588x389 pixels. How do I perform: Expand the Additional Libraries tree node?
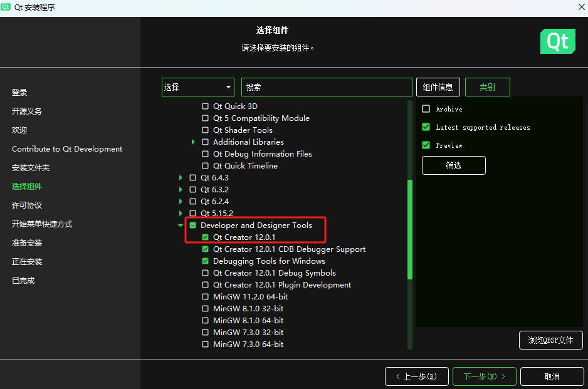[193, 142]
